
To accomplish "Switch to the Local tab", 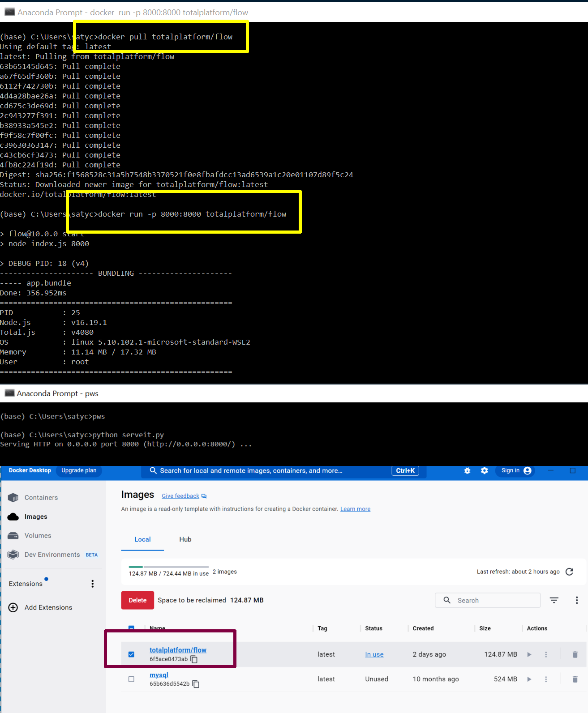I will pyautogui.click(x=142, y=539).
